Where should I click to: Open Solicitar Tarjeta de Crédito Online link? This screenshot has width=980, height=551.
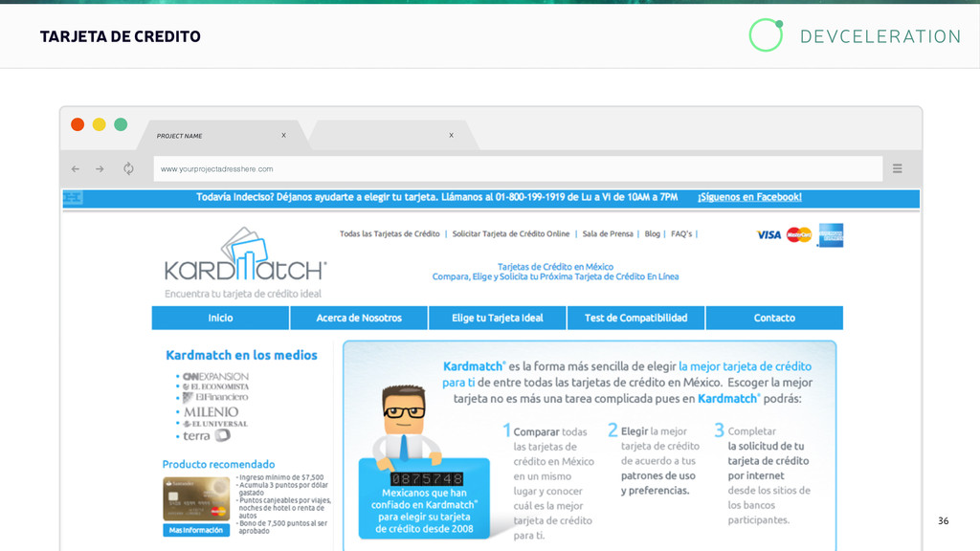(511, 233)
